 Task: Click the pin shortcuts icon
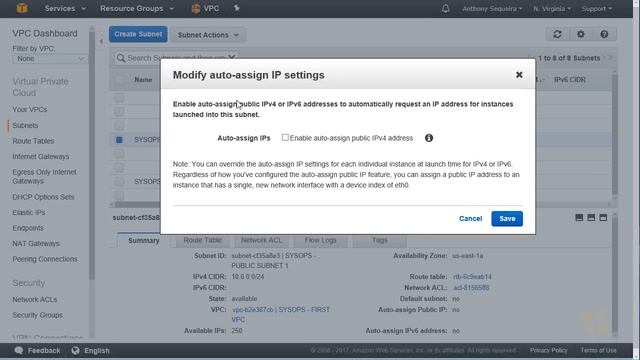236,8
